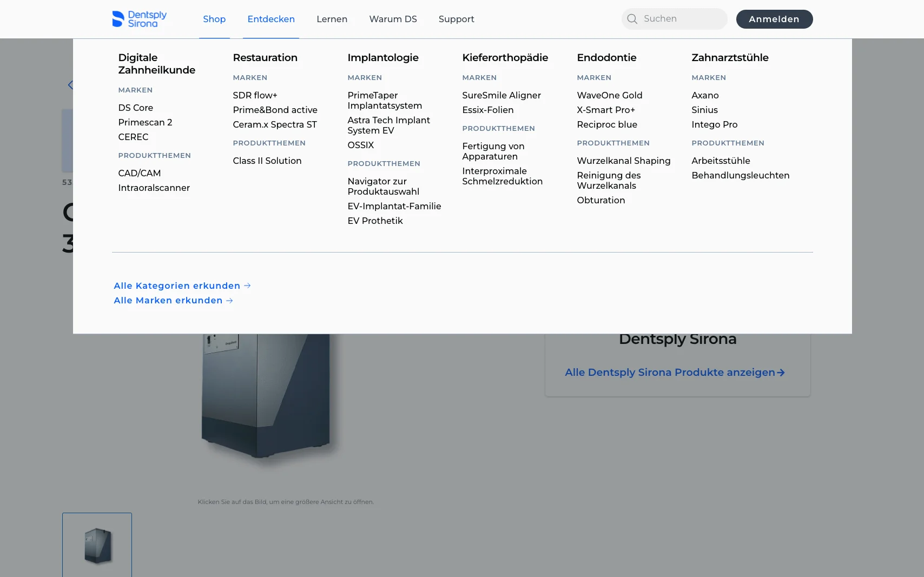This screenshot has width=924, height=577.
Task: Select Prime&Bond active brand
Action: pyautogui.click(x=275, y=110)
